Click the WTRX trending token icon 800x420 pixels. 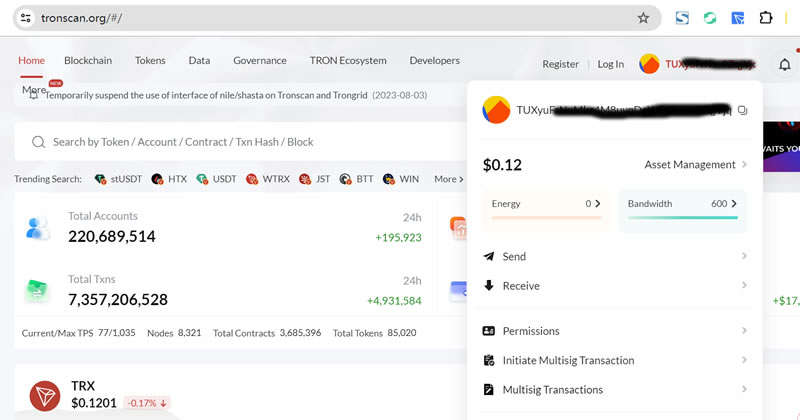pyautogui.click(x=252, y=179)
